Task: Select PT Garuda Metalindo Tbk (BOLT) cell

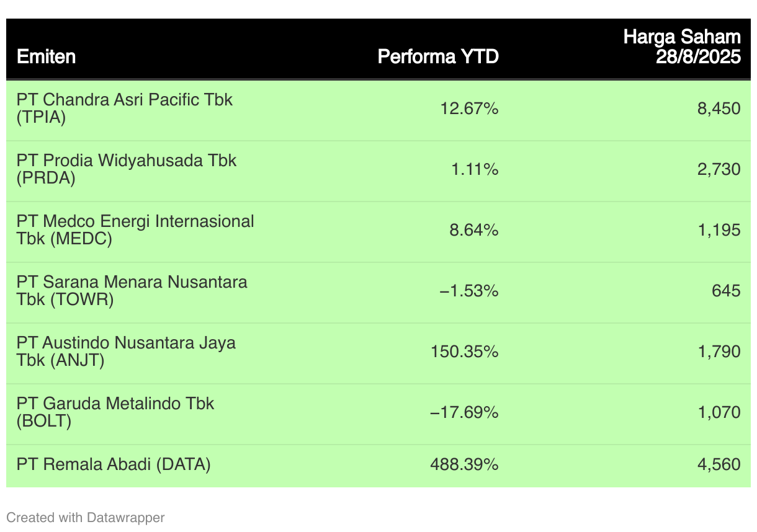Action: [115, 412]
